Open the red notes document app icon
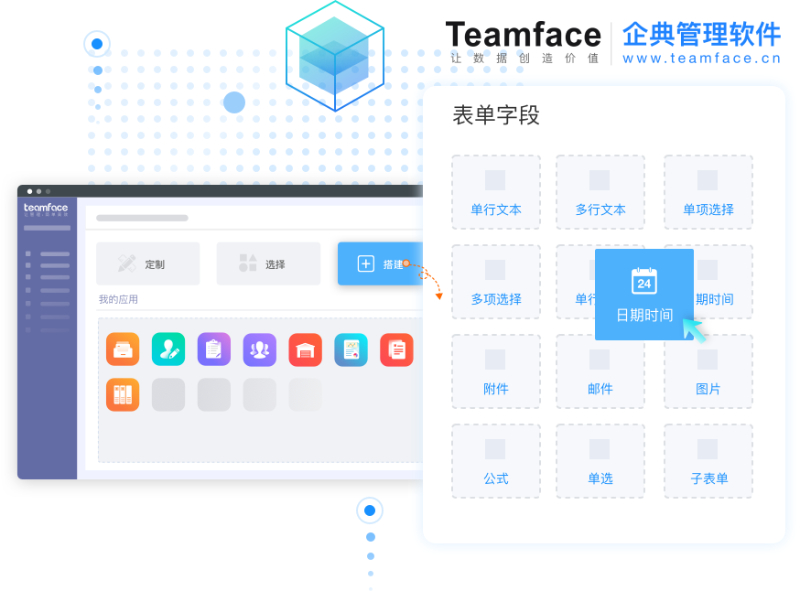 397,350
